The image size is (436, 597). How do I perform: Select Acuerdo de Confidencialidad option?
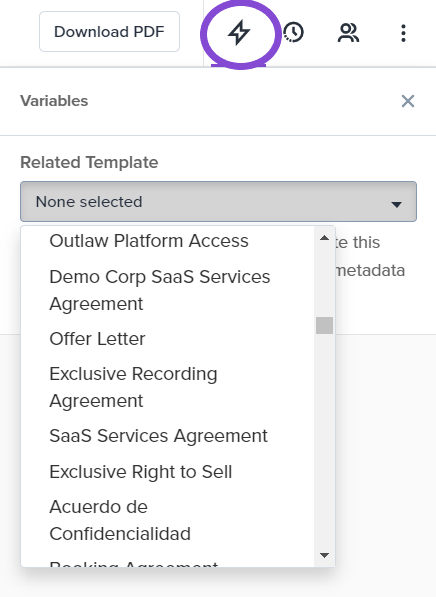[x=120, y=520]
